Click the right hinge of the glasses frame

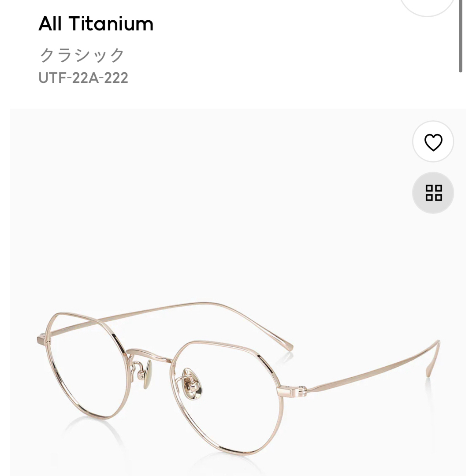pos(291,391)
